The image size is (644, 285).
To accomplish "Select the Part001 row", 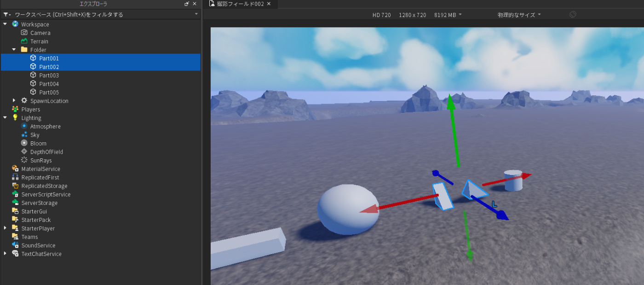I will point(100,58).
